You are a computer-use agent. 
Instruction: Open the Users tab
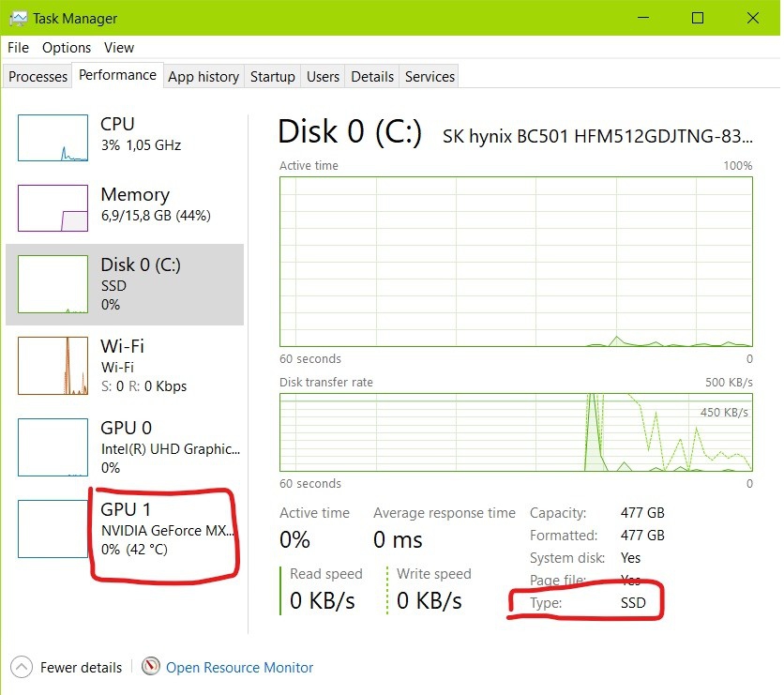click(323, 77)
